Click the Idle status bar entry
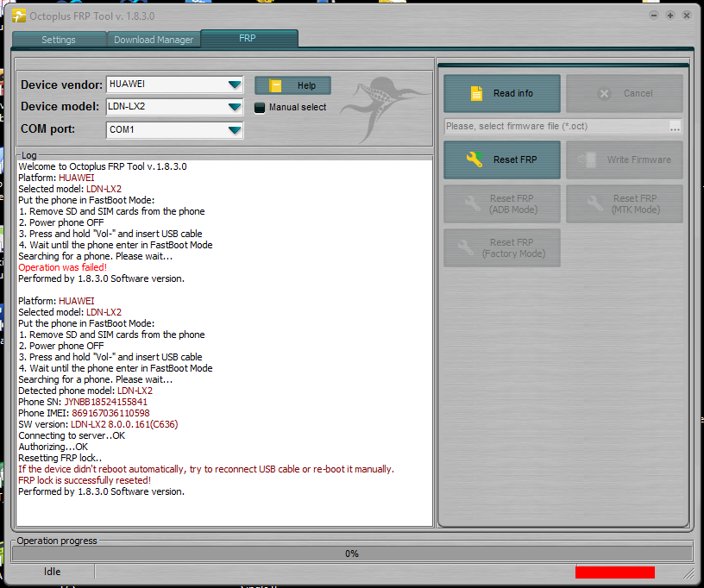The image size is (704, 588). pos(52,572)
